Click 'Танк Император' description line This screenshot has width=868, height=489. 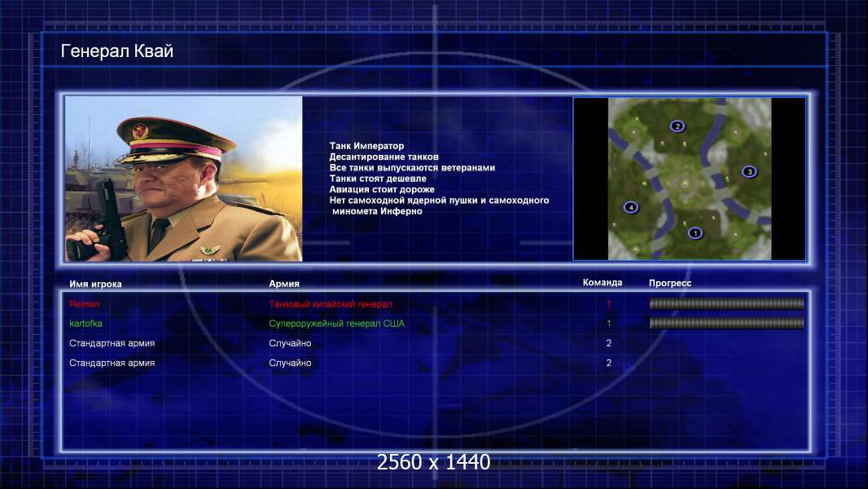(366, 146)
